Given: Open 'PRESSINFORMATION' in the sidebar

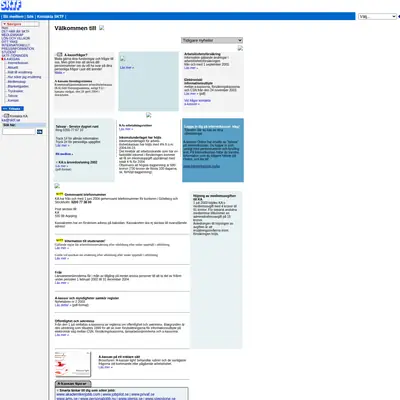Looking at the screenshot, I should (x=18, y=49).
